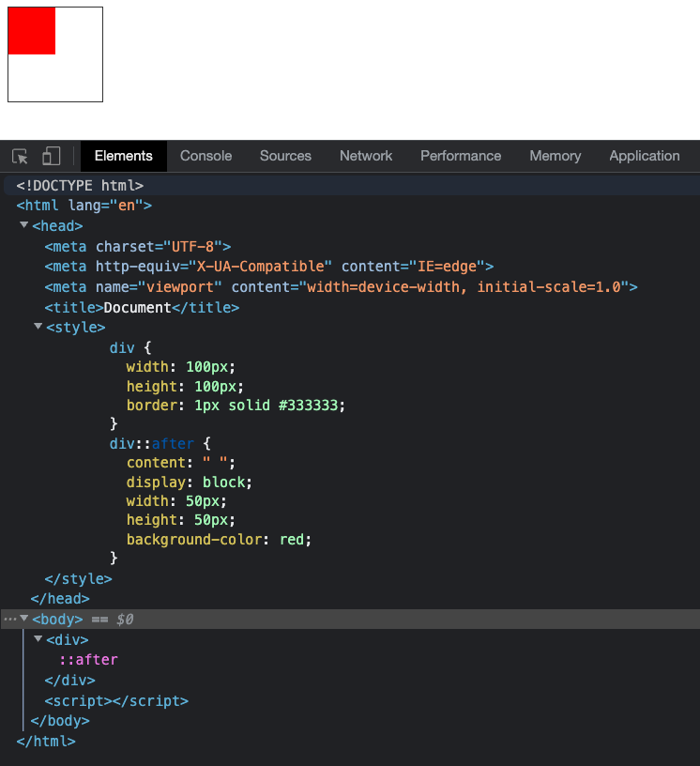Collapse the style element triangle
The image size is (700, 766).
tap(38, 326)
